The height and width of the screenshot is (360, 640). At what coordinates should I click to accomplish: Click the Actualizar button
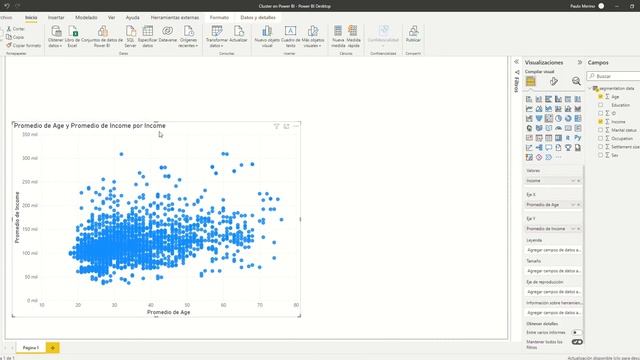pos(238,35)
